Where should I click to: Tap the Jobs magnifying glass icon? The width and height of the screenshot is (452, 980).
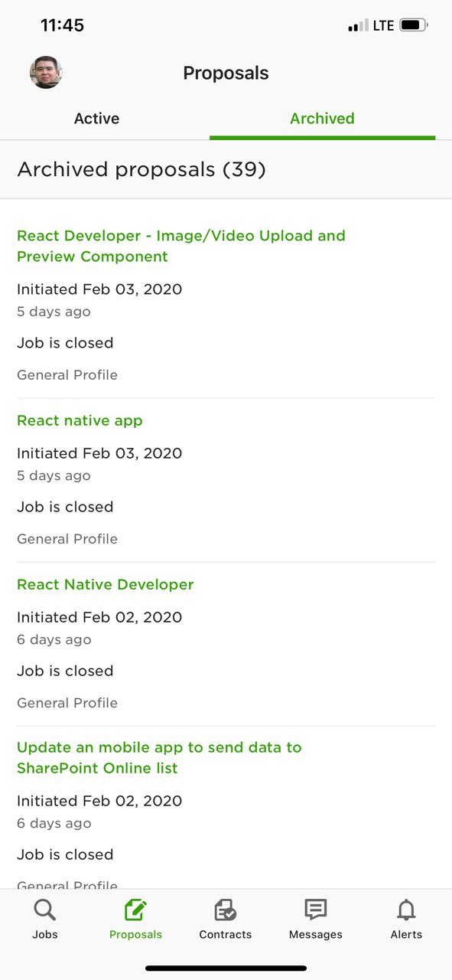click(45, 910)
